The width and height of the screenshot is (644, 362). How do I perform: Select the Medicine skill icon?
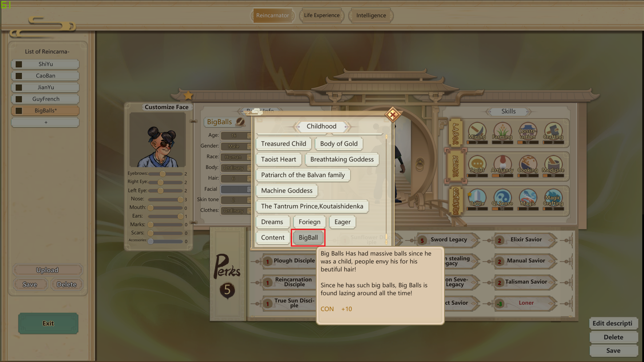click(x=553, y=164)
